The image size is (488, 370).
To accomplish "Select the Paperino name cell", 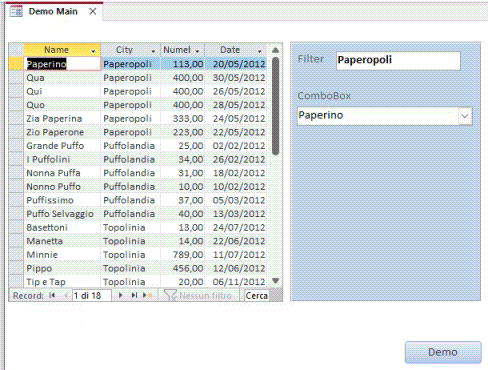I will pos(62,64).
